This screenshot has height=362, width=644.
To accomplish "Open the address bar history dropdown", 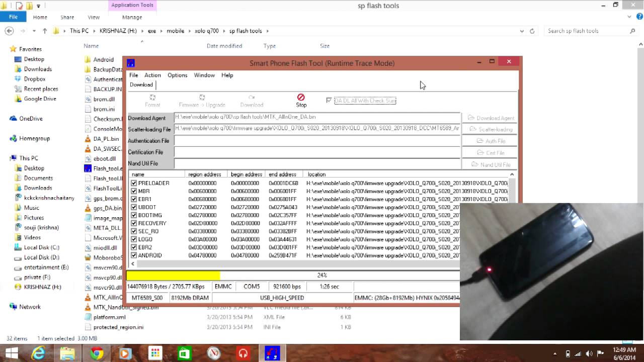I will (522, 31).
